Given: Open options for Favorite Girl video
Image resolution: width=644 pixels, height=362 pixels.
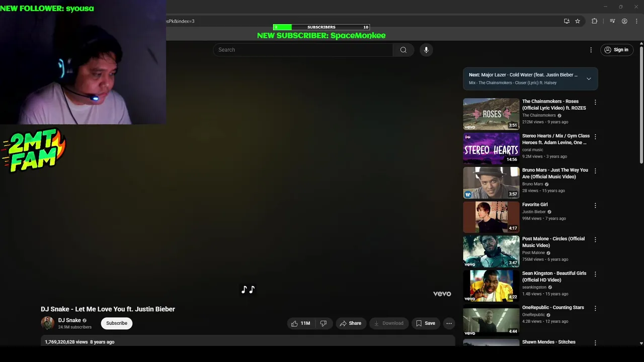Looking at the screenshot, I should (595, 206).
